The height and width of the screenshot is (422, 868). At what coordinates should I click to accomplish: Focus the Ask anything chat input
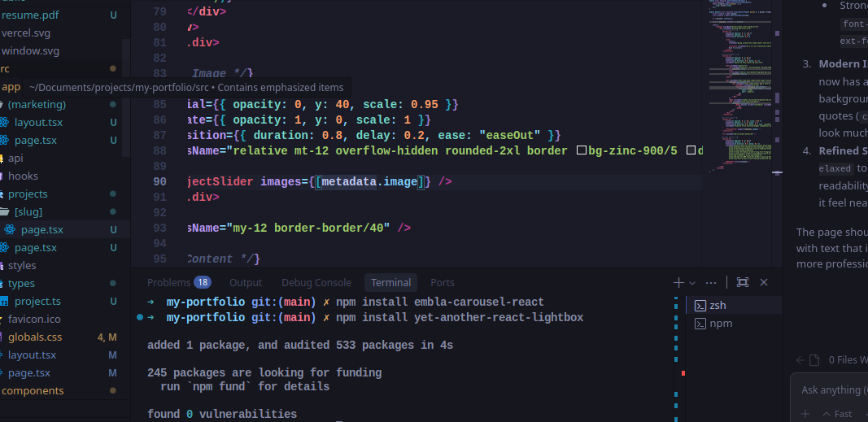coord(834,390)
